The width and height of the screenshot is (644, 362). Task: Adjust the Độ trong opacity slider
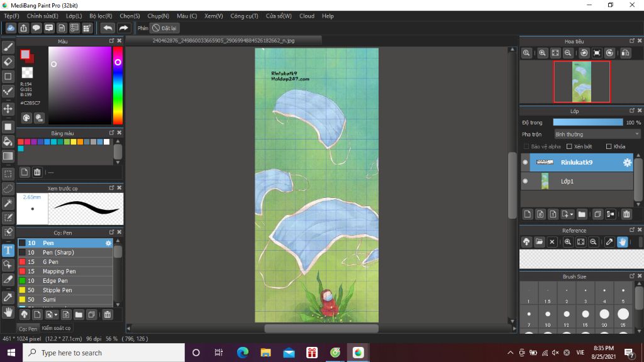588,123
